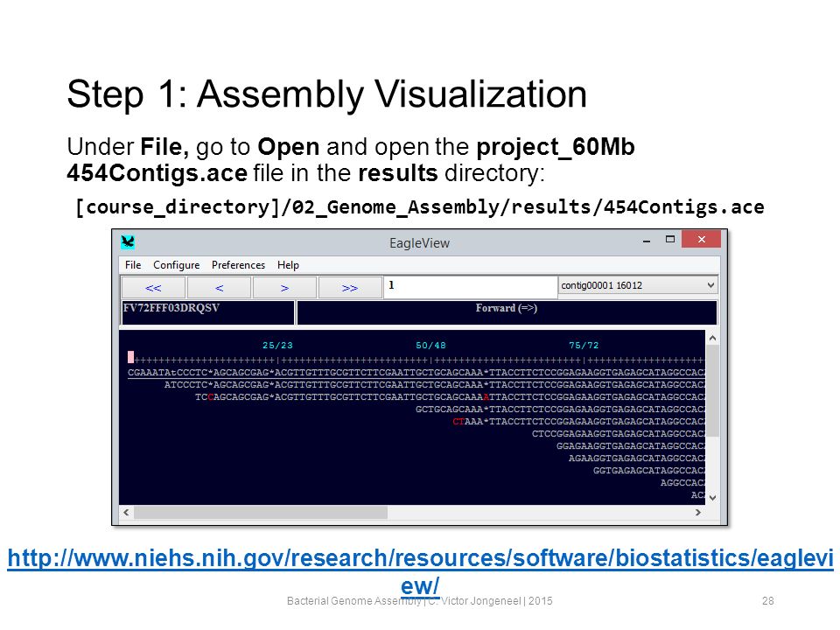Open the Preferences menu
Viewport: 840px width, 630px height.
238,265
